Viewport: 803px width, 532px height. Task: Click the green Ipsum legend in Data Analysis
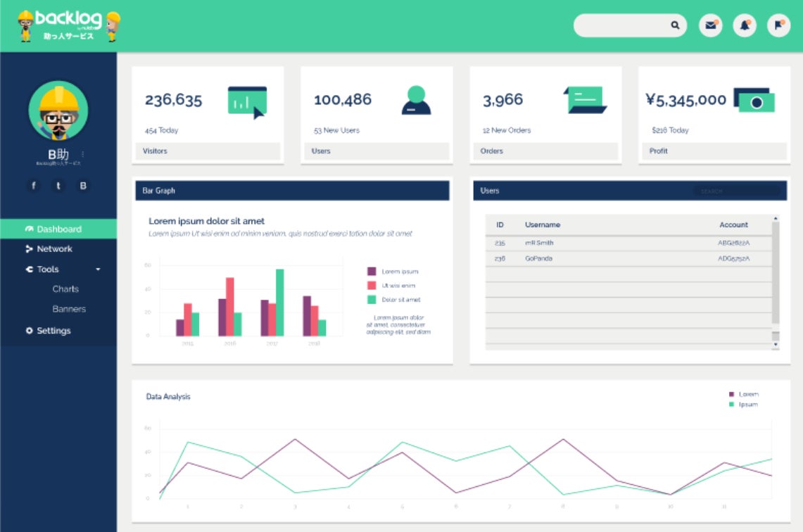[x=743, y=405]
